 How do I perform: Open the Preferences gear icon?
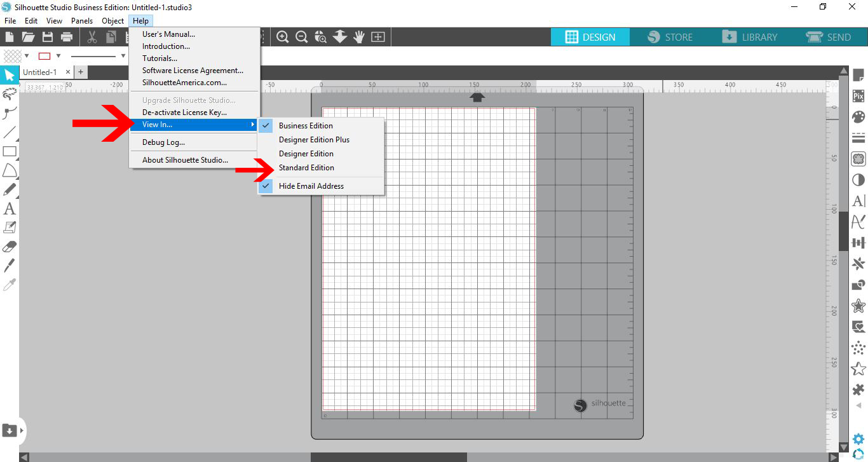[858, 439]
